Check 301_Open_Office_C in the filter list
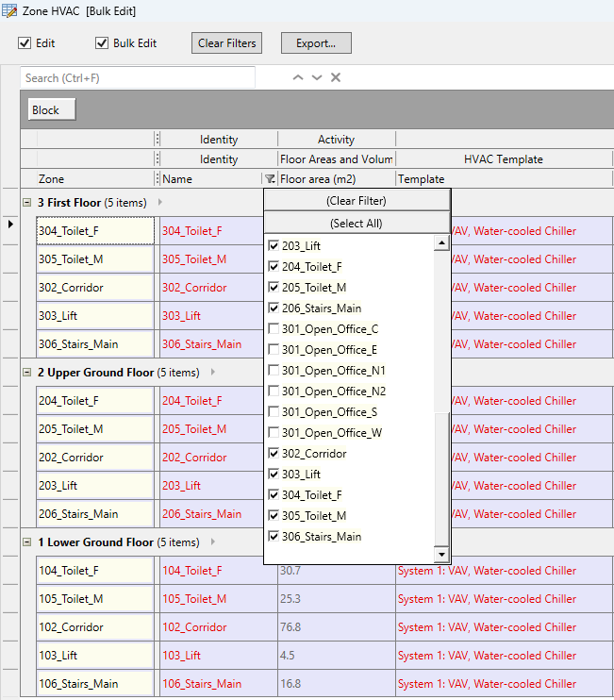Screen dimensions: 614x700 pyautogui.click(x=274, y=329)
